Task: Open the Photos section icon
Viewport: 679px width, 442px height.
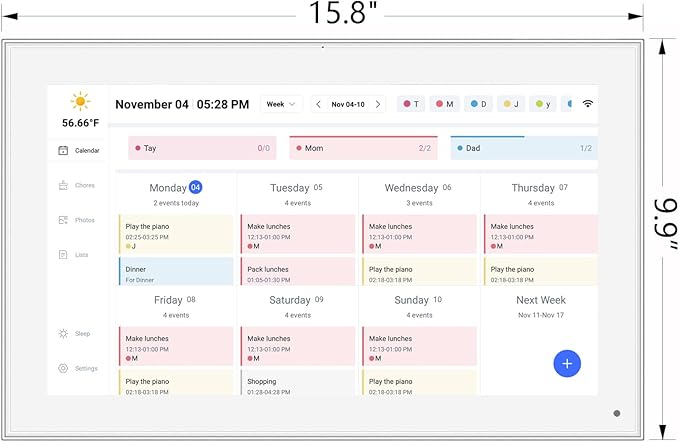Action: tap(63, 220)
